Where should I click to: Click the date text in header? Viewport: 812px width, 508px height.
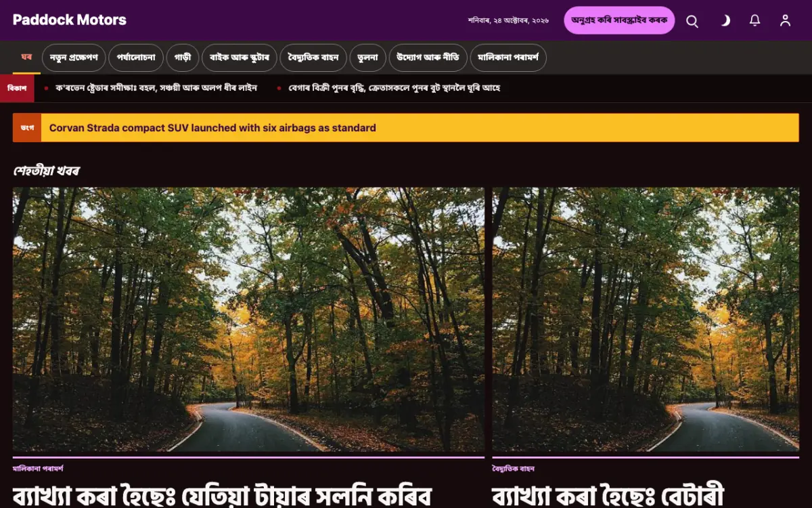(508, 21)
